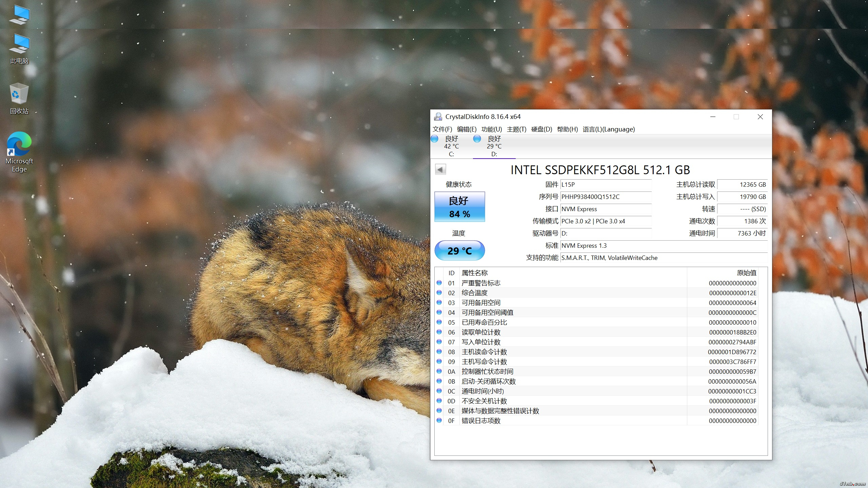Close the CrystalDiskInfo window
Image resolution: width=868 pixels, height=488 pixels.
click(760, 117)
